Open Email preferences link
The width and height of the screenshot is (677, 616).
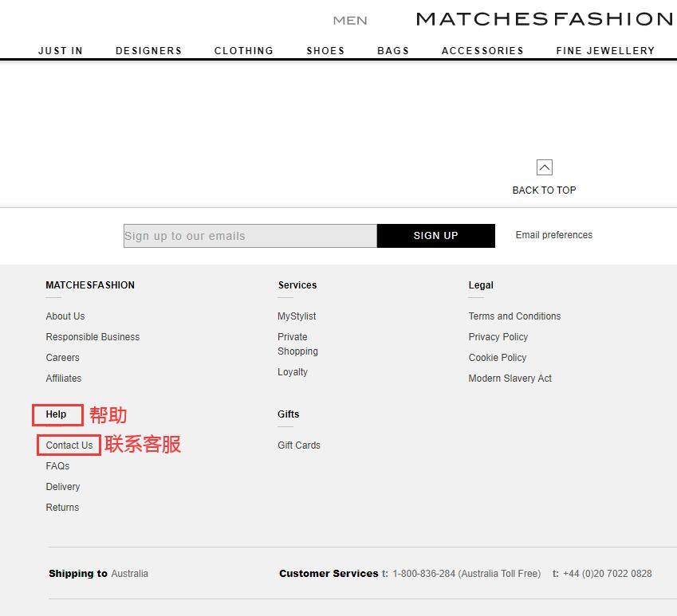pyautogui.click(x=554, y=235)
